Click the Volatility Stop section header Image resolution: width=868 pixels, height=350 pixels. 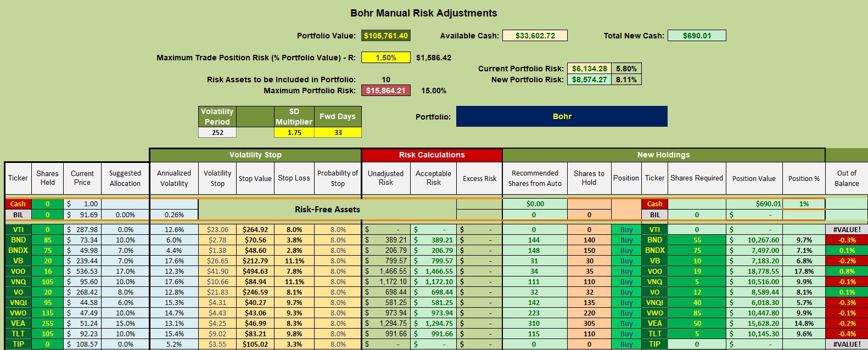[255, 155]
